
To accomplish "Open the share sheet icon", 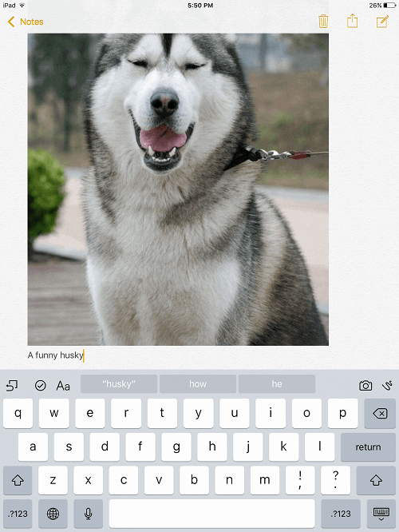I will click(x=352, y=21).
